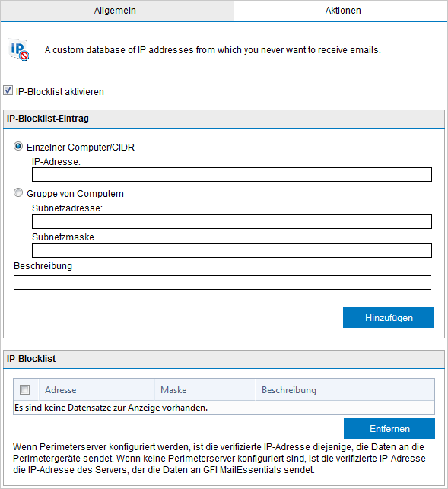Click the Subnetzmaske text box
This screenshot has height=489, width=448.
point(232,251)
